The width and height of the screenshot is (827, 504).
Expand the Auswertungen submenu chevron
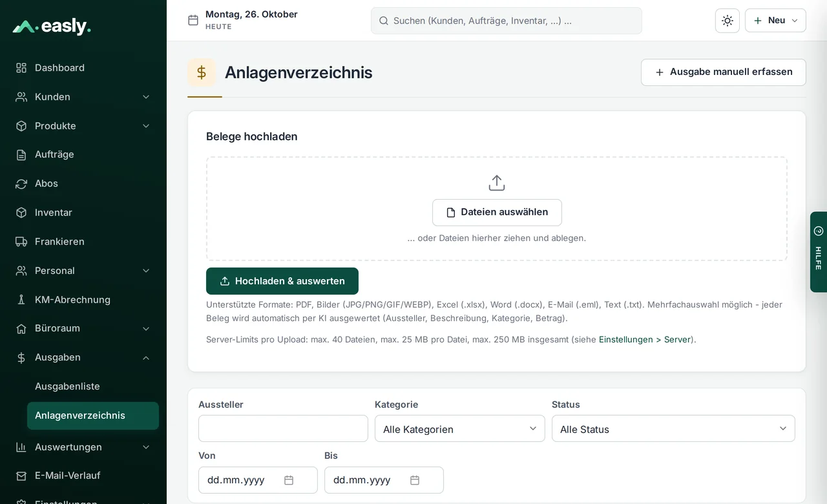point(146,447)
